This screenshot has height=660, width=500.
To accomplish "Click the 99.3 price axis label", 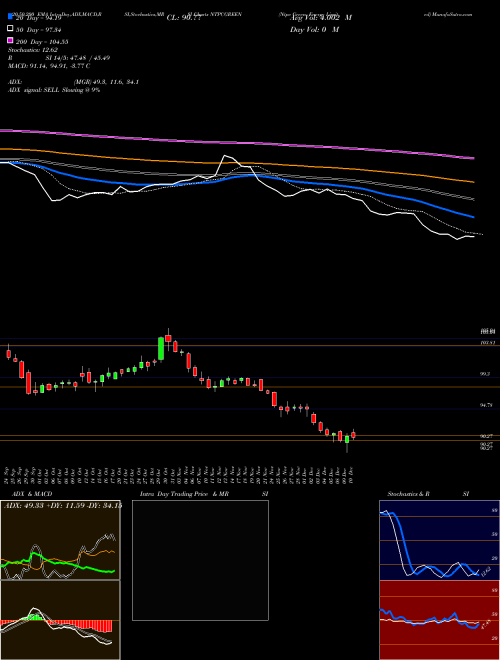I will pos(485,374).
